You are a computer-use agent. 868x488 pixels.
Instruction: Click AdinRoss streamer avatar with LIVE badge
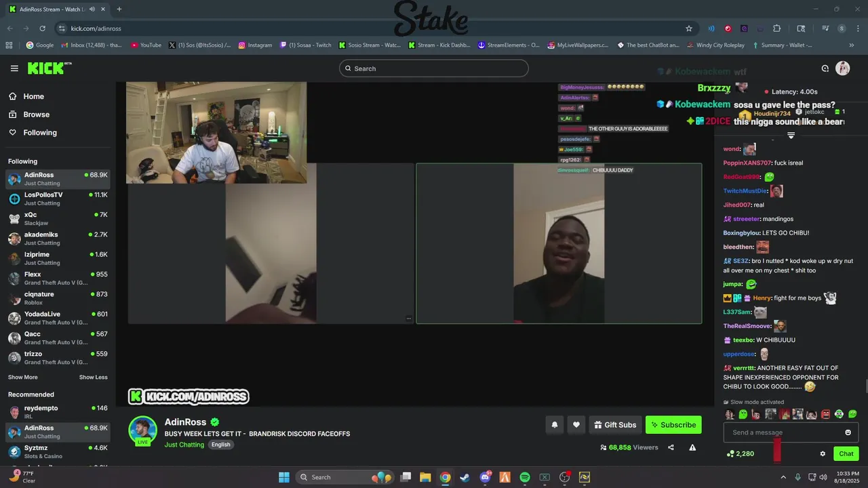point(143,431)
